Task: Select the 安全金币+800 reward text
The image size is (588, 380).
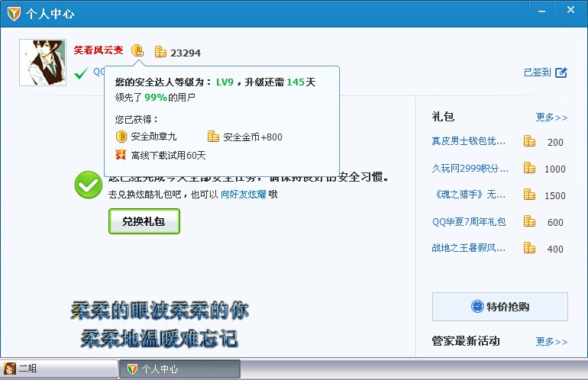Action: (253, 137)
